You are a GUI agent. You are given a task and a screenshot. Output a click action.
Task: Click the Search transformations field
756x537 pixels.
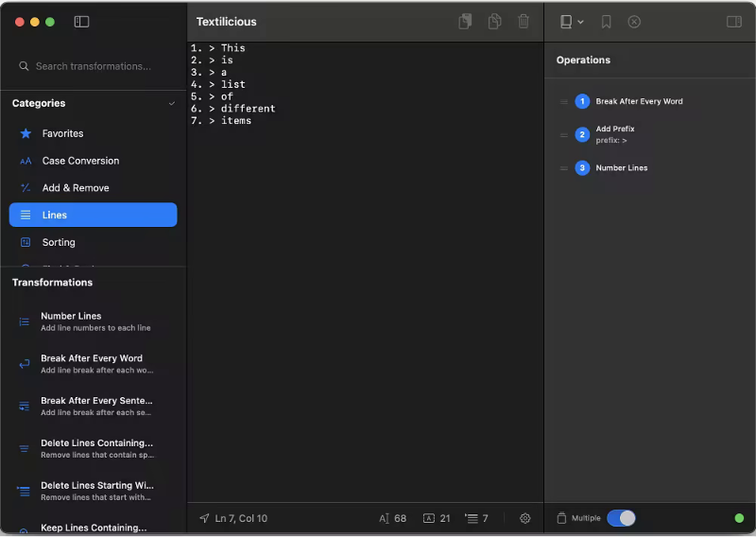tap(93, 66)
